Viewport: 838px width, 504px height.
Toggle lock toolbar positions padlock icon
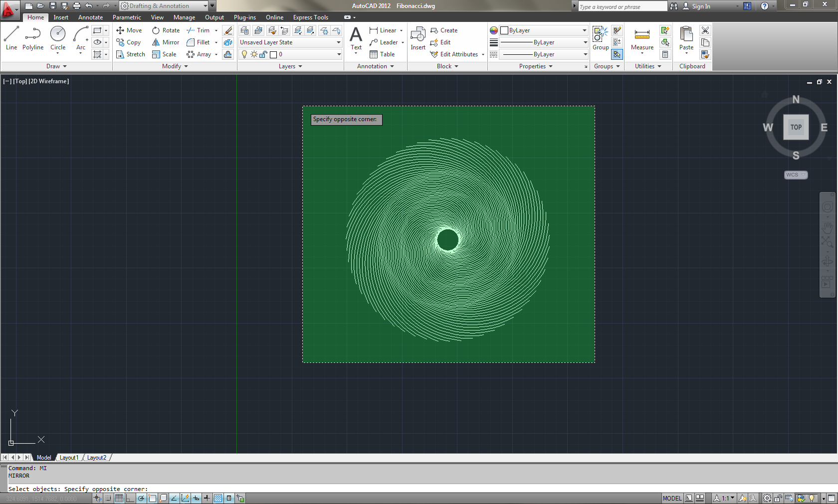coord(778,498)
